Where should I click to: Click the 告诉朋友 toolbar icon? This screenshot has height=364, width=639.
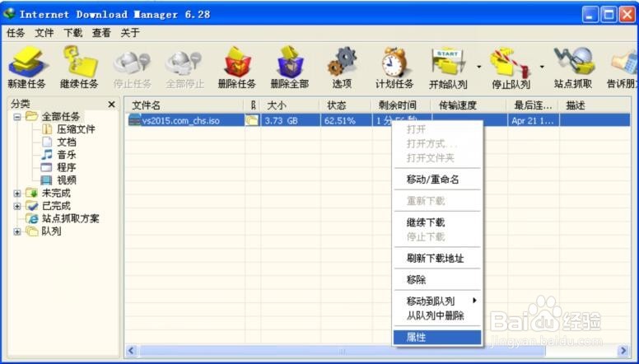pyautogui.click(x=624, y=63)
